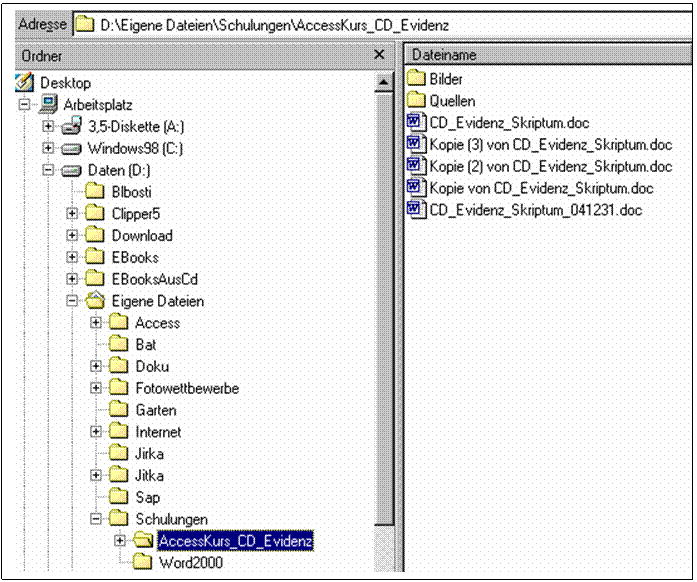Click the Sap folder icon
697x582 pixels.
pos(119,497)
